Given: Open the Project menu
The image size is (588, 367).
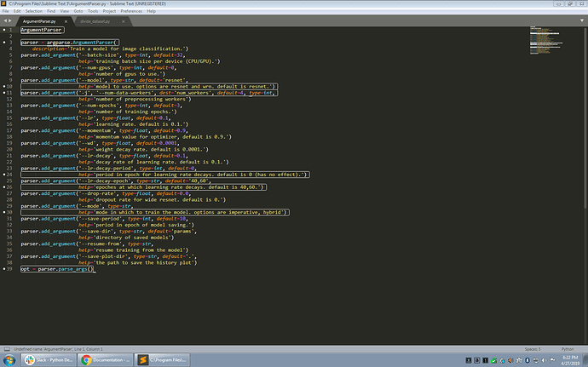Looking at the screenshot, I should coord(109,11).
